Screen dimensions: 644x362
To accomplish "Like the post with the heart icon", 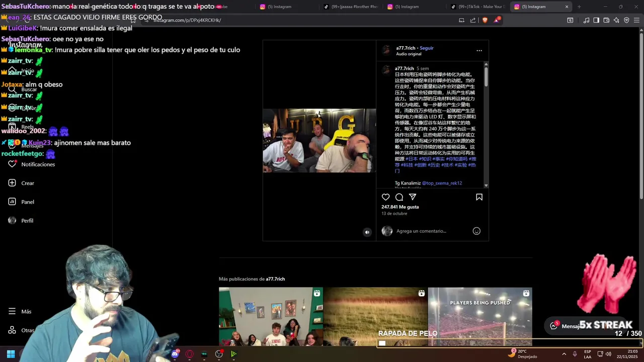I will [385, 197].
